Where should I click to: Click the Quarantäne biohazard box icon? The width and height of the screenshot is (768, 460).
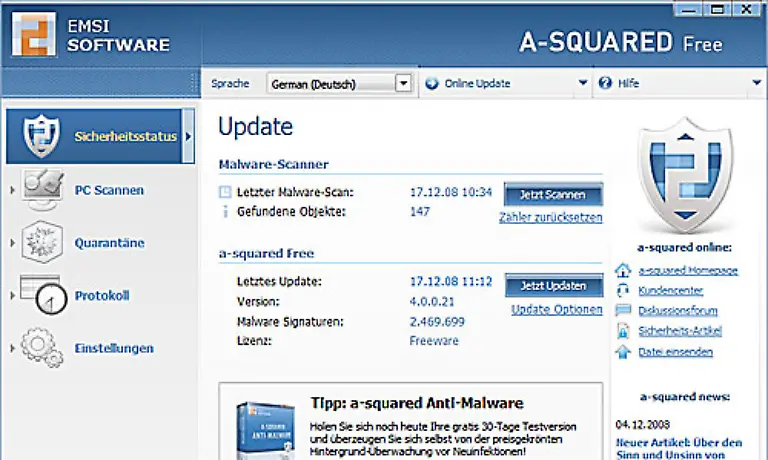(42, 242)
